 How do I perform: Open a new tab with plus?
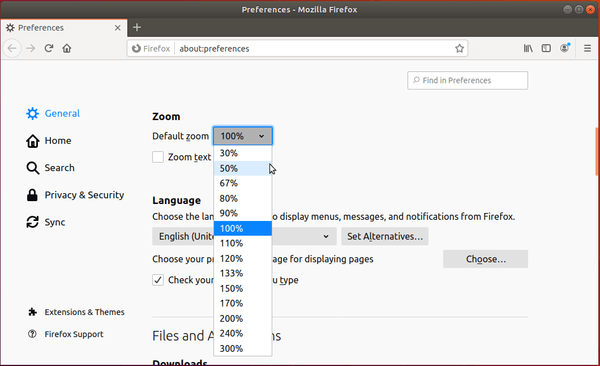pos(137,27)
